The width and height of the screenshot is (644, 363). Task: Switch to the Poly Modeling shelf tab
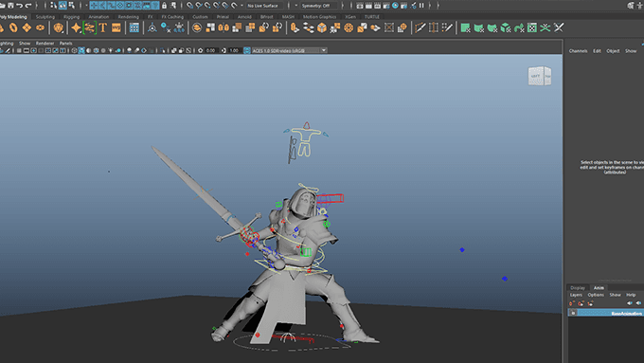tap(13, 17)
